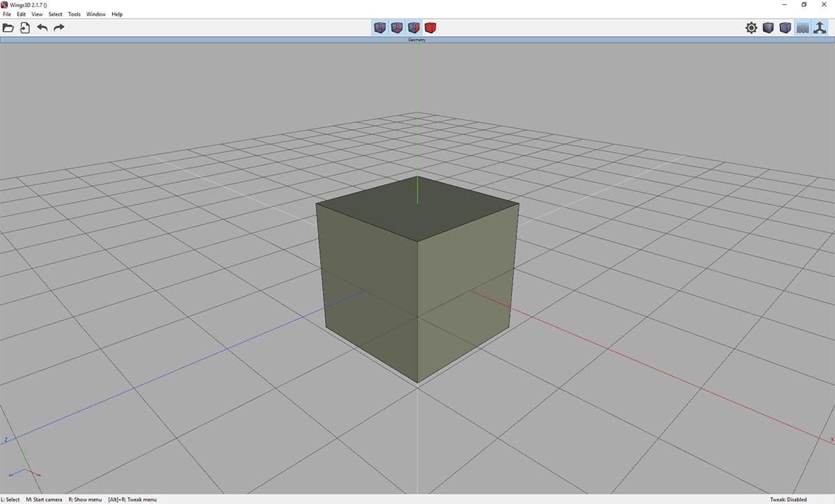Toggle flat or smooth shading cube
This screenshot has width=835, height=504.
coord(768,28)
